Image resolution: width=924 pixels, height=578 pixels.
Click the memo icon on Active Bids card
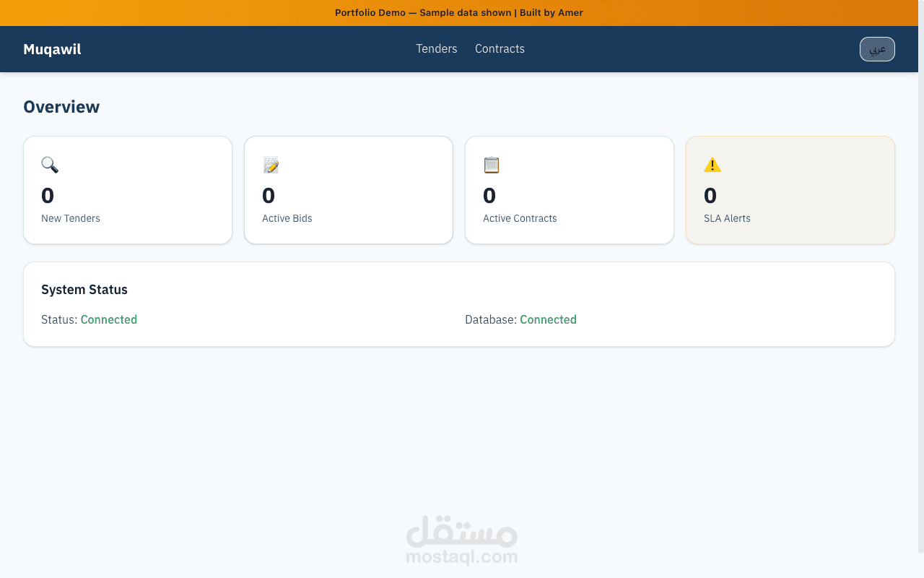click(x=270, y=165)
